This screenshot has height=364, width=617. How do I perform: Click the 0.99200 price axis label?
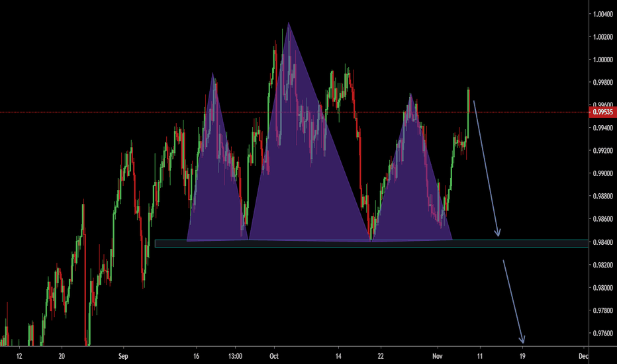[x=603, y=151]
